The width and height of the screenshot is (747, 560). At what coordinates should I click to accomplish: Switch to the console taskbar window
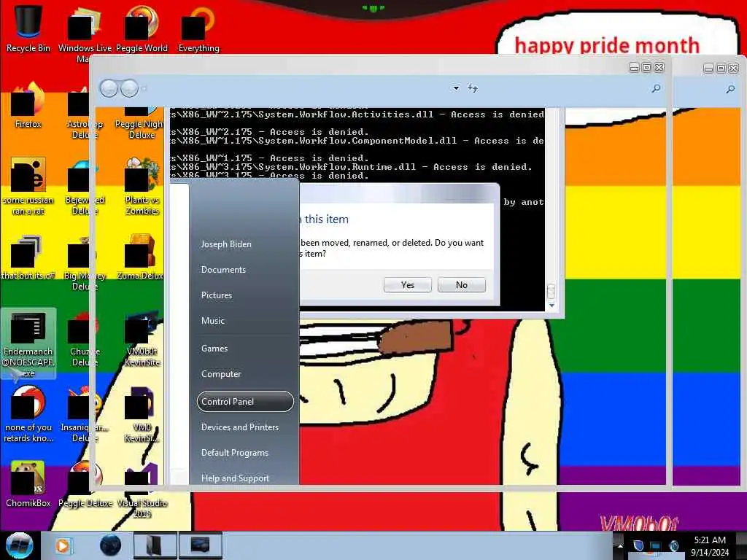click(x=200, y=545)
